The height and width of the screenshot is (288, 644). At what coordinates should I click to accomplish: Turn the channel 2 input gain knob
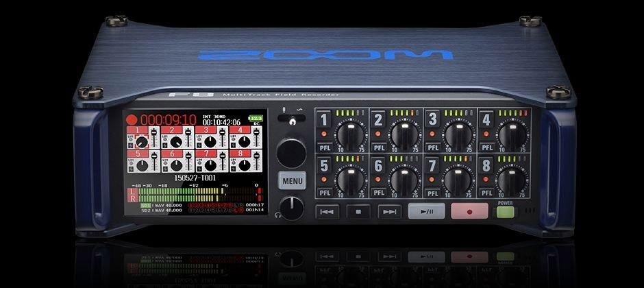(406, 135)
